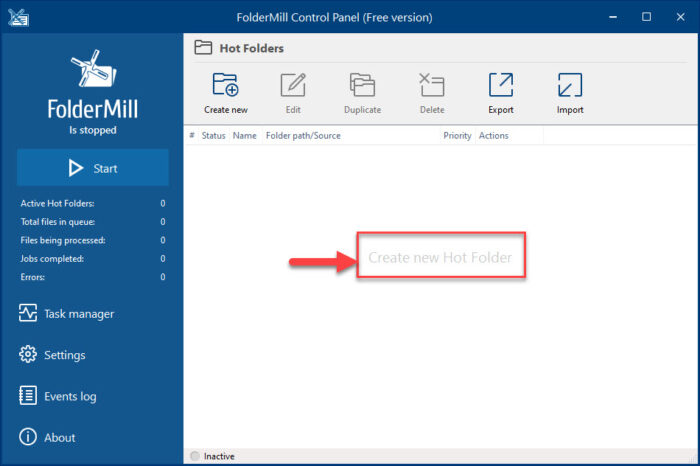
Task: Click the Delete hot folder icon
Action: (x=432, y=85)
